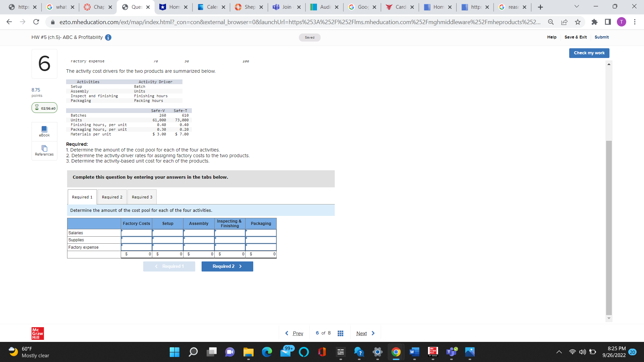The height and width of the screenshot is (362, 644).
Task: Click Salaries Factory Costs input cell
Action: pyautogui.click(x=137, y=233)
